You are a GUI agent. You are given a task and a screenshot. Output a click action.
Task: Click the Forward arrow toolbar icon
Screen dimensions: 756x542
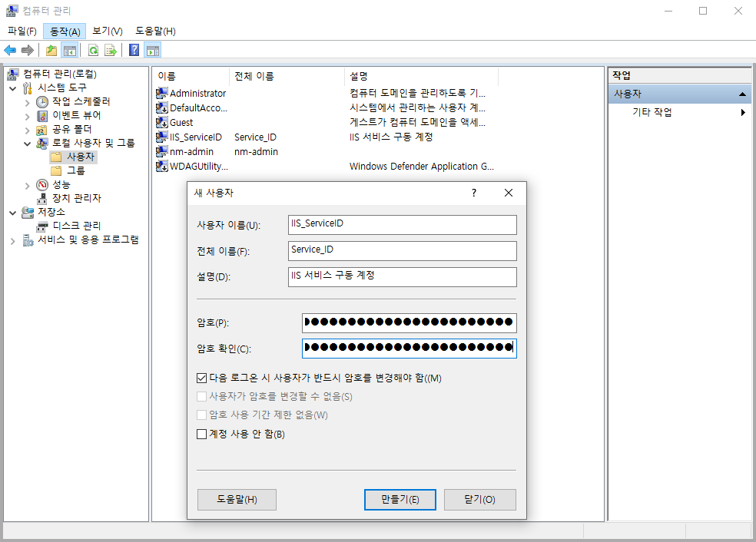pos(28,50)
